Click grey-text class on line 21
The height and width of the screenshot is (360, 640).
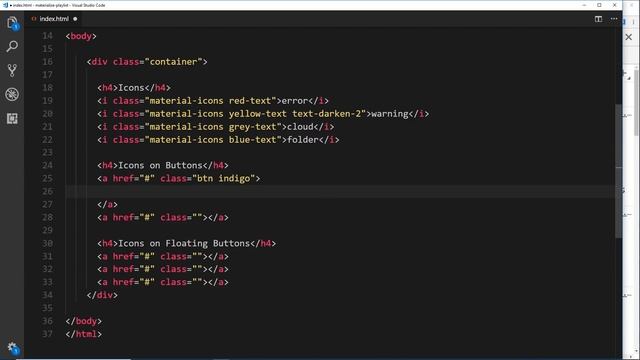pyautogui.click(x=252, y=127)
